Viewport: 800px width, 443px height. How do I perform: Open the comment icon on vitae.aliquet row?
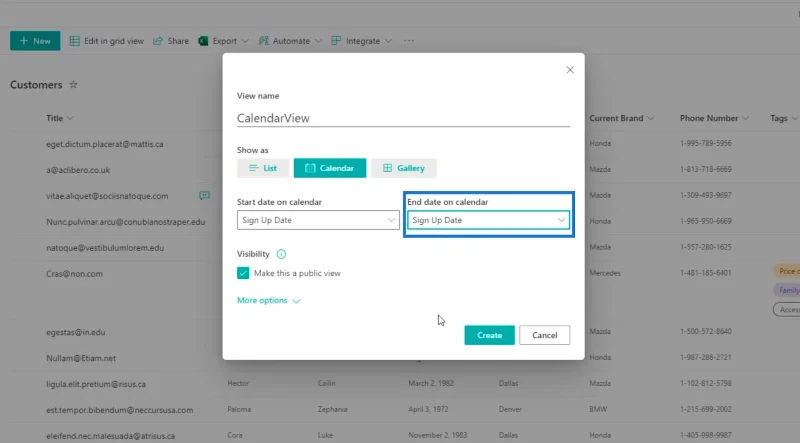tap(204, 195)
